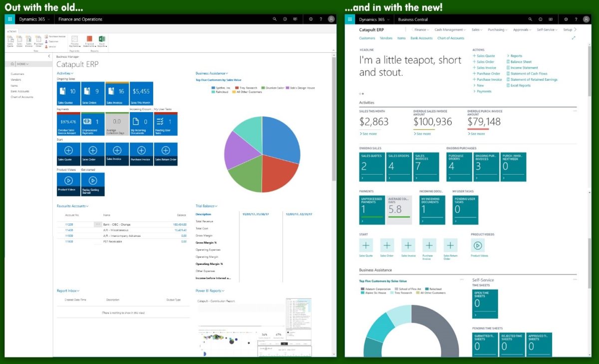Screen dimensions: 599x364
Task: Click See more under Sales This Month
Action: (368, 134)
